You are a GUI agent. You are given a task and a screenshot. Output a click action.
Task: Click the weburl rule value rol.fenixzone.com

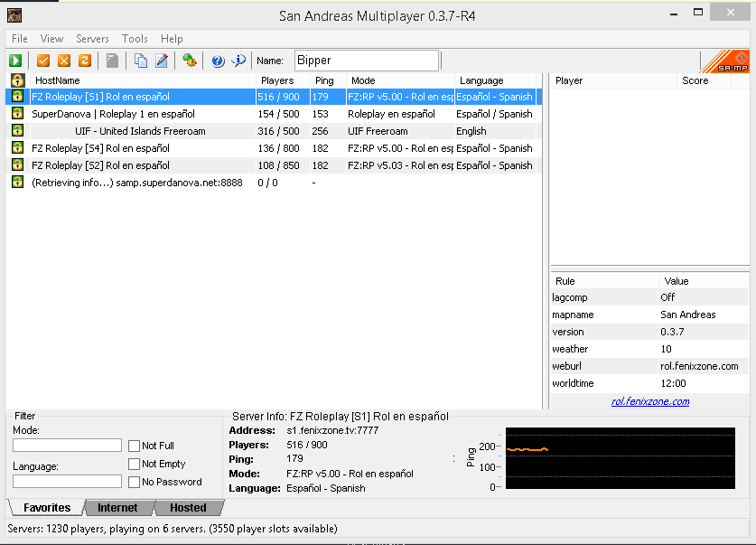coord(699,366)
